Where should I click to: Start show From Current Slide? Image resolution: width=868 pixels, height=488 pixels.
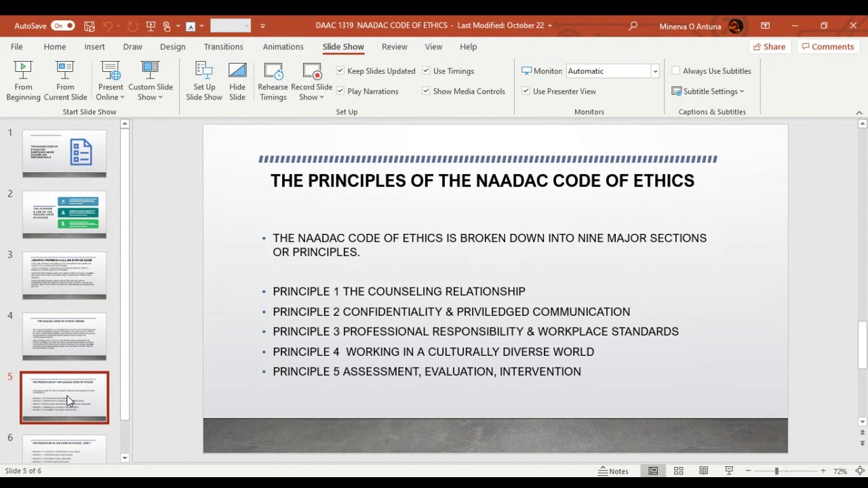(x=65, y=81)
